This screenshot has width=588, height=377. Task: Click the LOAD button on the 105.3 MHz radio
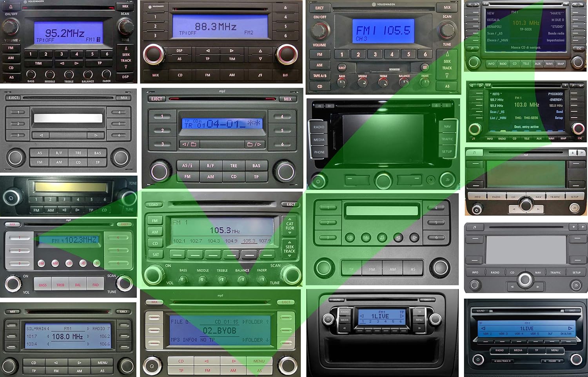(154, 205)
